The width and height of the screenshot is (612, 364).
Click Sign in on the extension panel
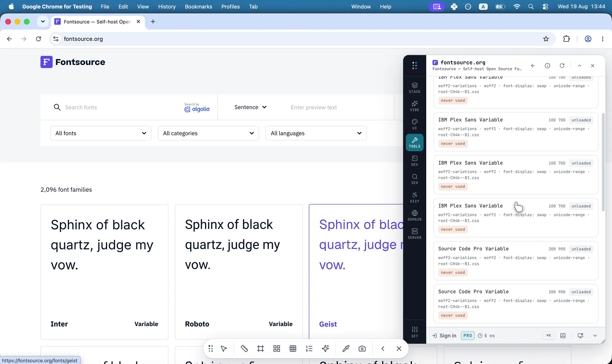444,336
